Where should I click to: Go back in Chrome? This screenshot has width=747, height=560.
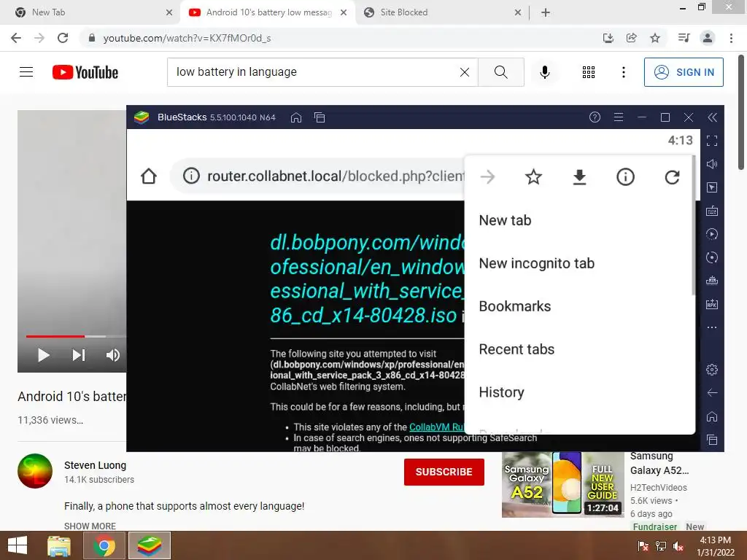point(16,38)
